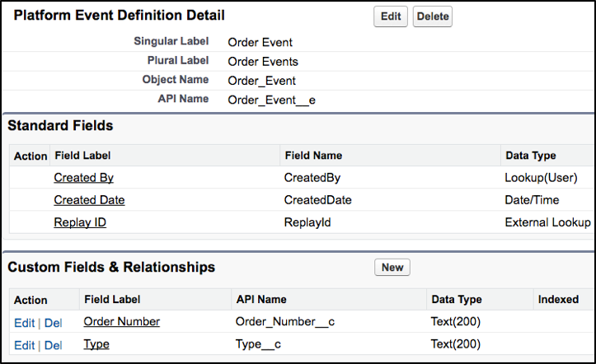The height and width of the screenshot is (364, 596).
Task: Open the Type custom field link
Action: click(96, 344)
